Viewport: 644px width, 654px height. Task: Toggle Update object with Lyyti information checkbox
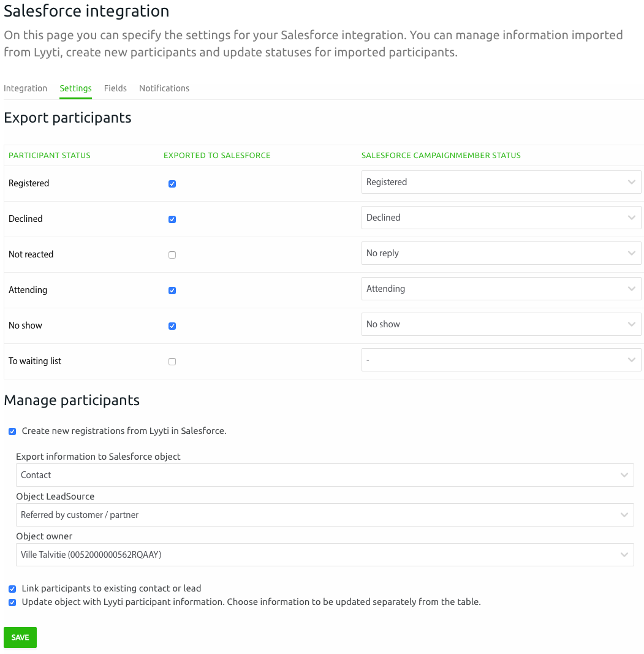[x=12, y=603]
